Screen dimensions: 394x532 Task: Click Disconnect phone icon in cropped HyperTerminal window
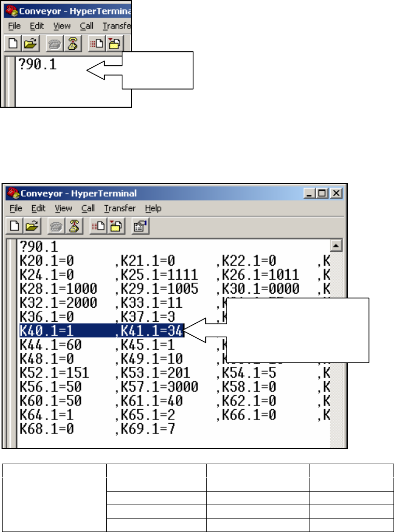click(x=73, y=44)
